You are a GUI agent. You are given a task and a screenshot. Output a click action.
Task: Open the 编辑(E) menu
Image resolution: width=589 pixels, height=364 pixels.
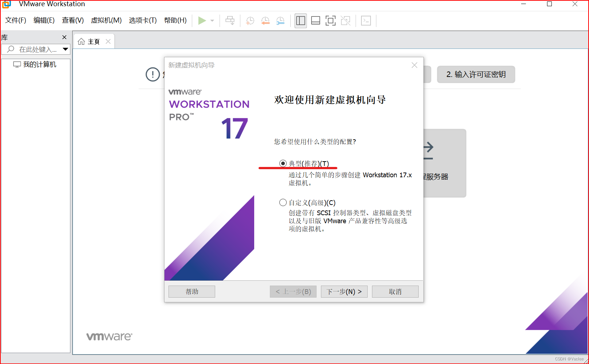44,20
